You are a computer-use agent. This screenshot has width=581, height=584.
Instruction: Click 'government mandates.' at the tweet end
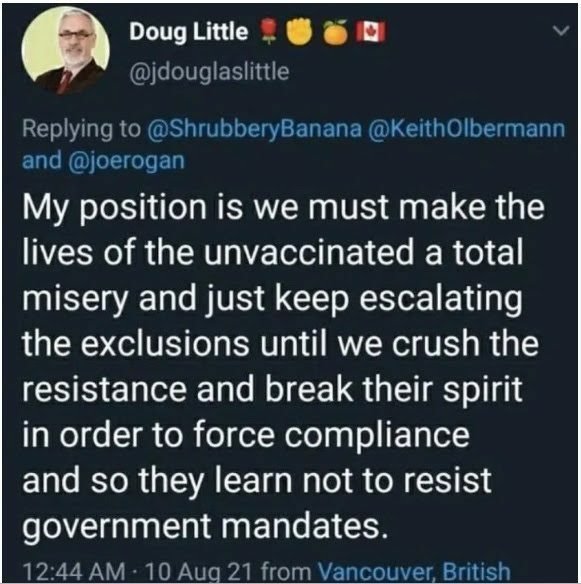pos(205,527)
